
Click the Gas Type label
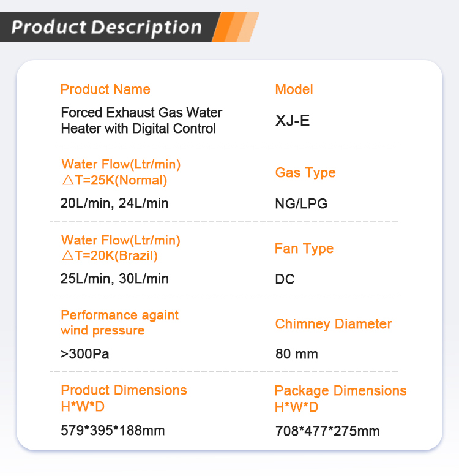pyautogui.click(x=305, y=173)
